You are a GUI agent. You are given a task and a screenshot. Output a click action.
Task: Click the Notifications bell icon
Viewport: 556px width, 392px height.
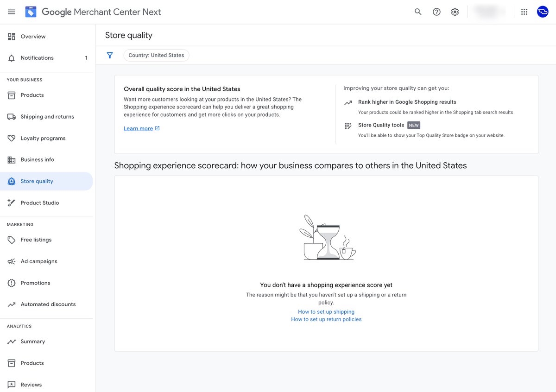click(12, 58)
